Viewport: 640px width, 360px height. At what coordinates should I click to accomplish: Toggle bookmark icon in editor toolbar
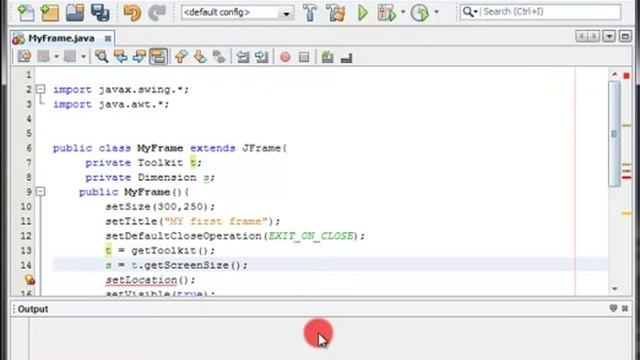coord(219,56)
